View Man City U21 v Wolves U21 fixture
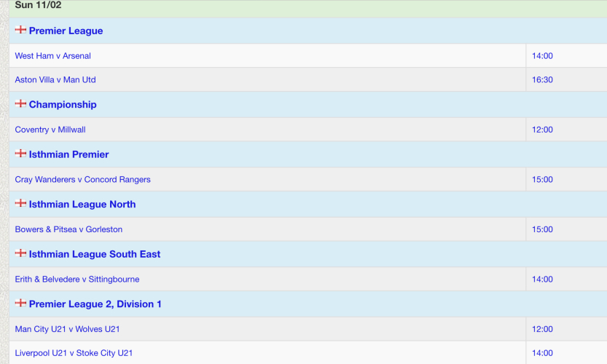The width and height of the screenshot is (607, 364). pos(67,329)
